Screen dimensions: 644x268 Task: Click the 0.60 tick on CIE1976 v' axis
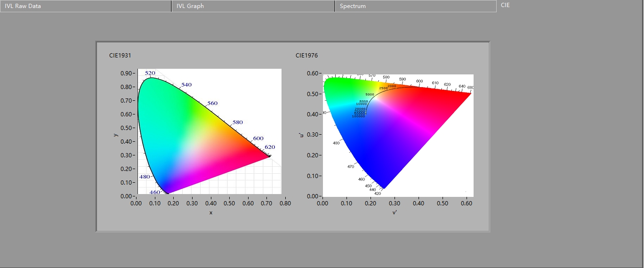click(467, 203)
